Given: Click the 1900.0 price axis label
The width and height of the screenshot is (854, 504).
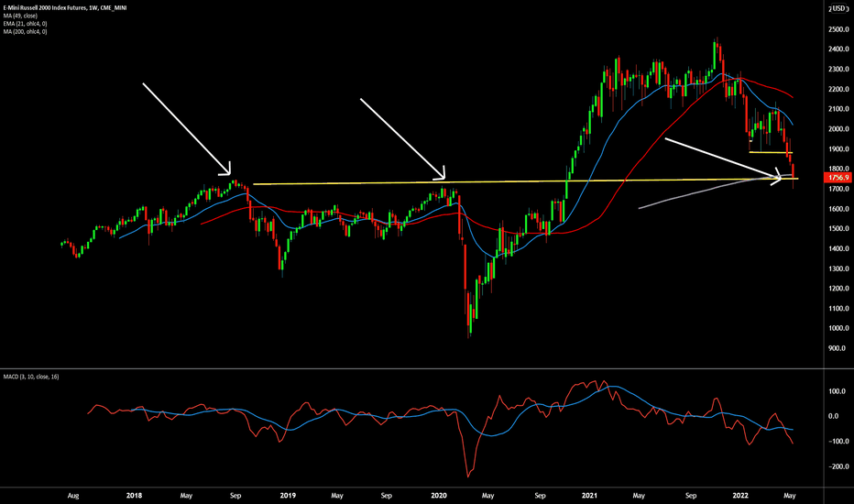Looking at the screenshot, I should pyautogui.click(x=838, y=148).
